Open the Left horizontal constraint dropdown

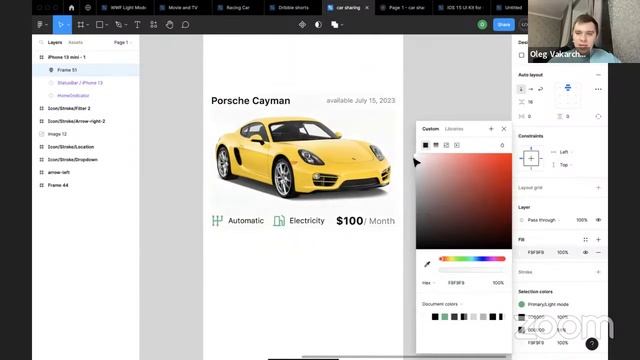tap(566, 152)
